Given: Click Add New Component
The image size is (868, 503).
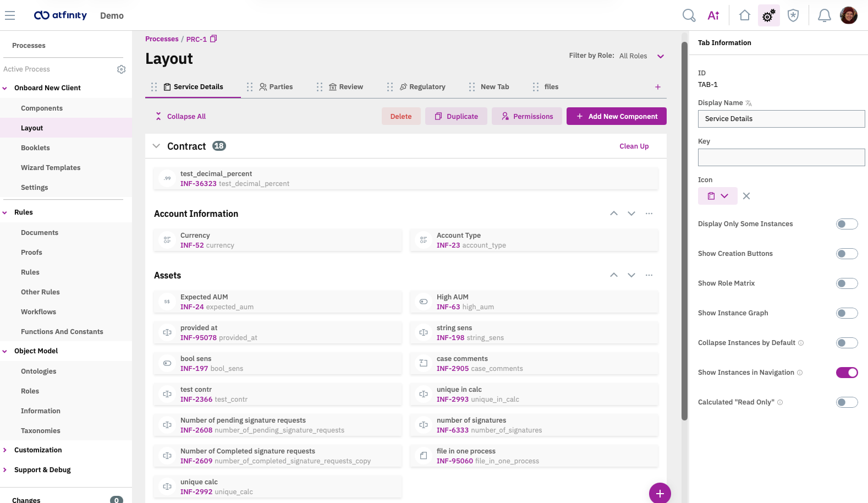Looking at the screenshot, I should click(617, 116).
